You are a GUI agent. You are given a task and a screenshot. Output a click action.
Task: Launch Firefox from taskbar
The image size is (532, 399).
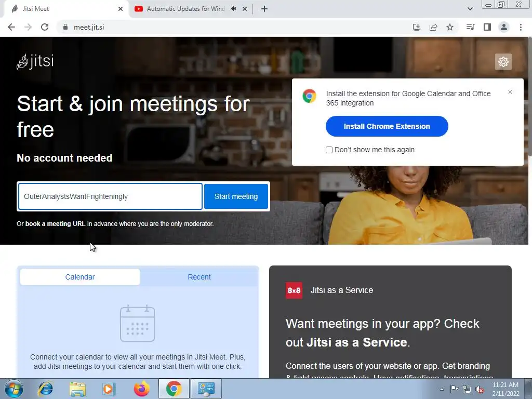(x=141, y=389)
